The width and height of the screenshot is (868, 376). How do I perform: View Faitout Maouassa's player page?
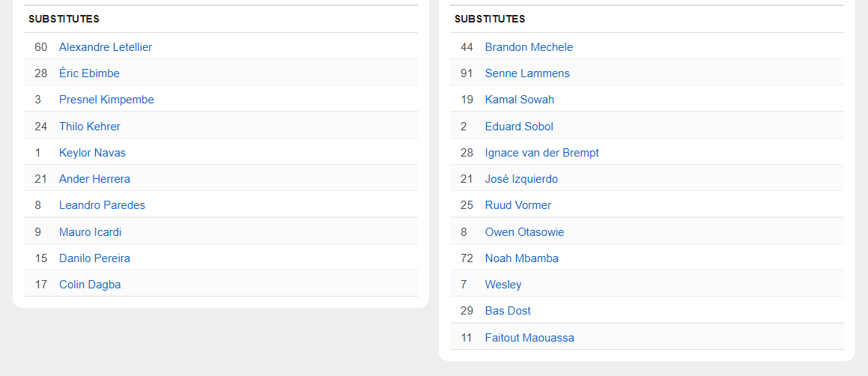tap(529, 338)
